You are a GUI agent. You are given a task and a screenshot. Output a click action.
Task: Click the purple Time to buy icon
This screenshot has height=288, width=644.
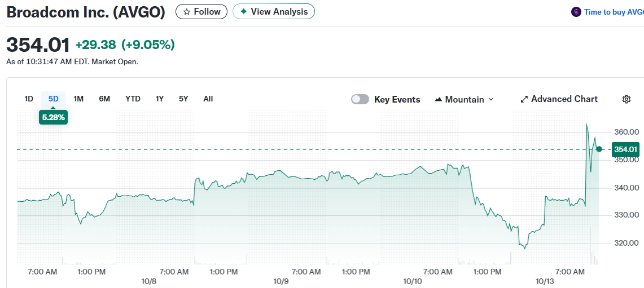tap(576, 12)
